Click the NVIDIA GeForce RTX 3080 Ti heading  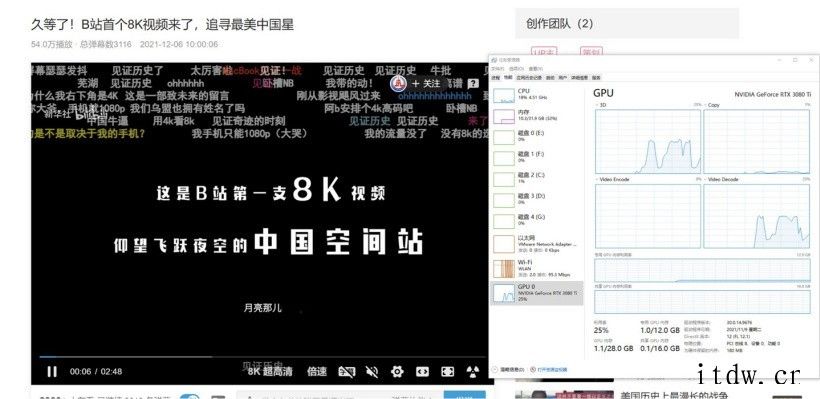point(773,94)
